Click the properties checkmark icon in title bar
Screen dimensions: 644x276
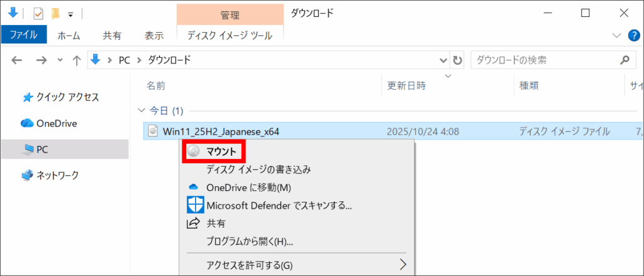(x=38, y=13)
